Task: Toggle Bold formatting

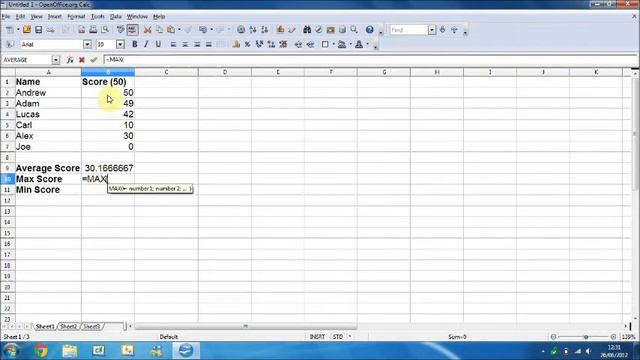Action: pyautogui.click(x=134, y=44)
